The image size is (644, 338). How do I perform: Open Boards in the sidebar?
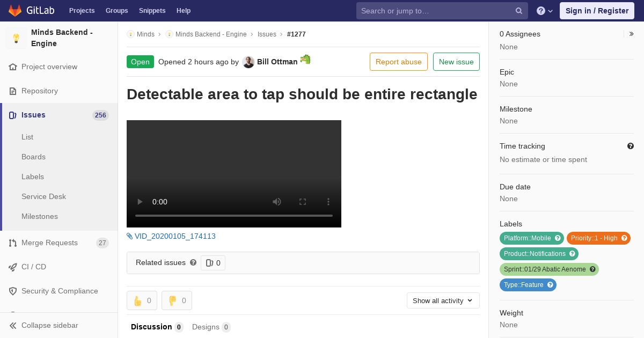(x=33, y=157)
